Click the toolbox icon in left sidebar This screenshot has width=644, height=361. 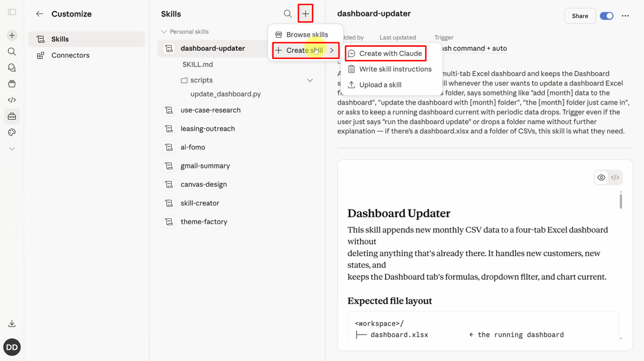click(12, 116)
